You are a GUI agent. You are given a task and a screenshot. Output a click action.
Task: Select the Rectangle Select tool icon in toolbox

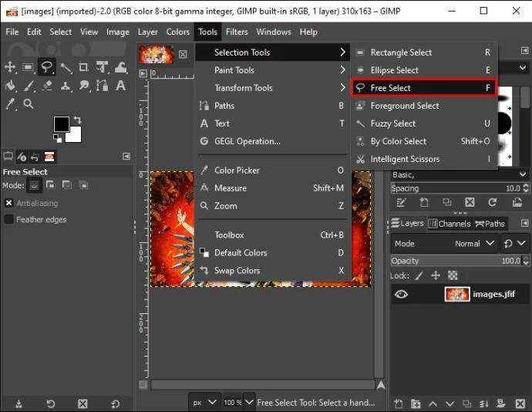tap(29, 67)
